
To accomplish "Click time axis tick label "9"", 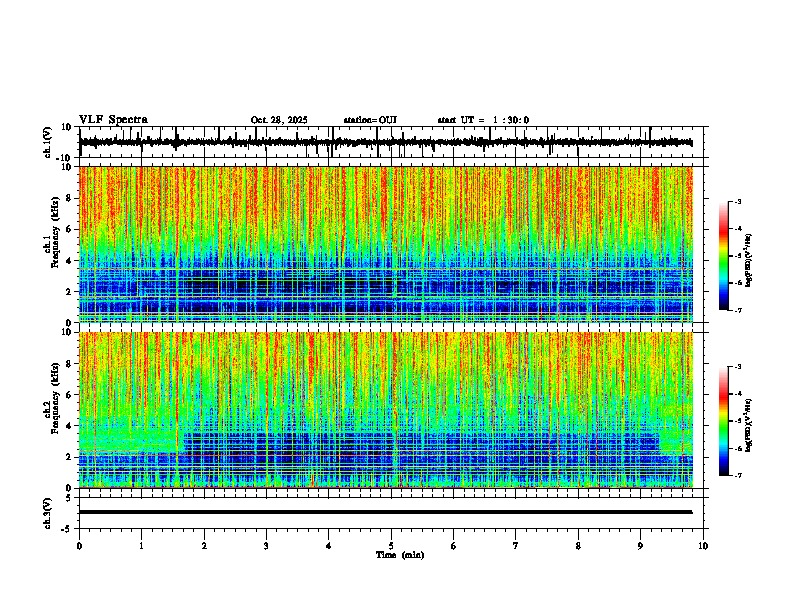I will click(x=640, y=546).
